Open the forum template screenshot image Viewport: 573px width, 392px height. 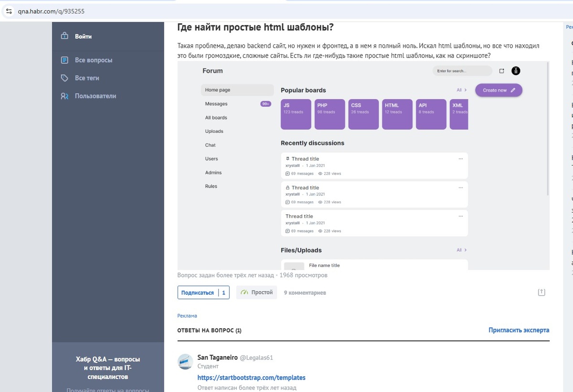(363, 165)
